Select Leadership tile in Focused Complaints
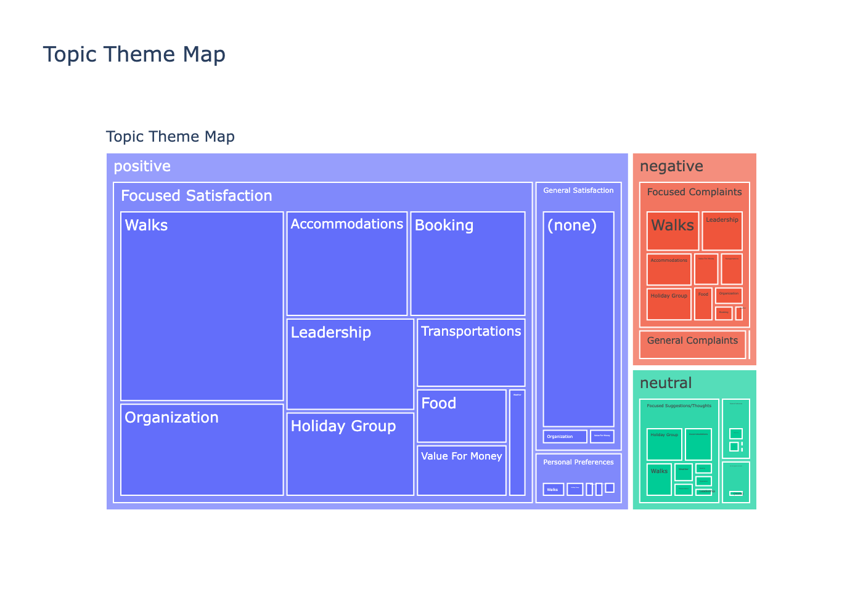This screenshot has width=863, height=616. point(722,231)
